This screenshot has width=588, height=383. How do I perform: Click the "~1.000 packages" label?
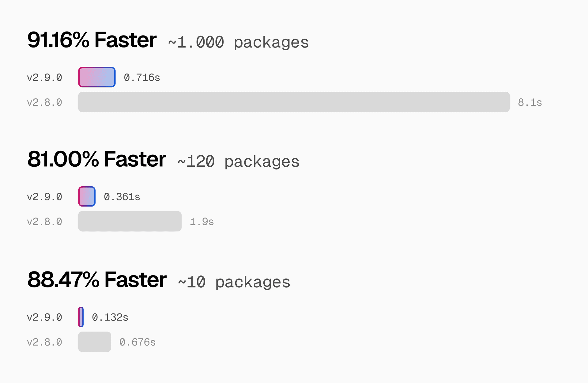pyautogui.click(x=238, y=42)
